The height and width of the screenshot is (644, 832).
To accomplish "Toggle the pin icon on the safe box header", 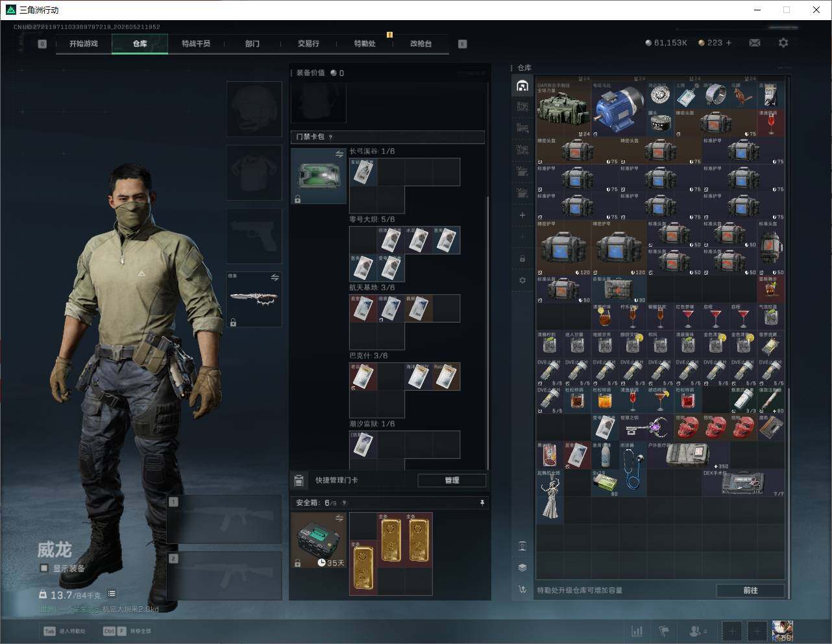I will pos(482,502).
